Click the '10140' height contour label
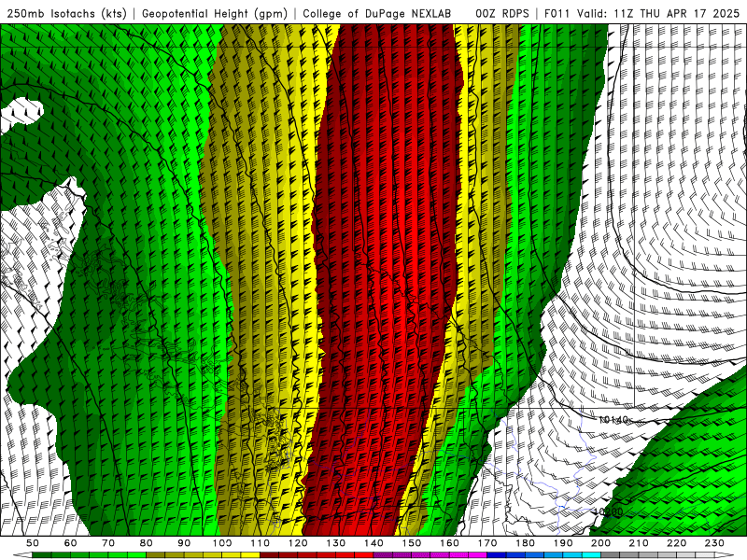 [x=613, y=420]
